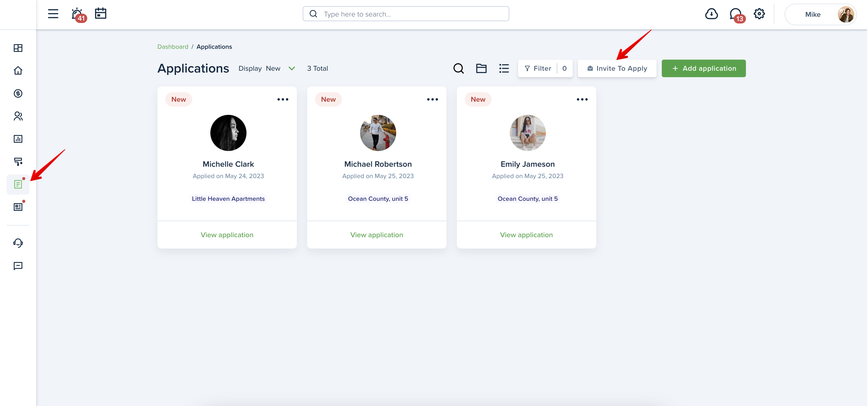The height and width of the screenshot is (406, 868).
Task: Click Ocean County, unit 5 on Michael Robertson's card
Action: (x=378, y=199)
